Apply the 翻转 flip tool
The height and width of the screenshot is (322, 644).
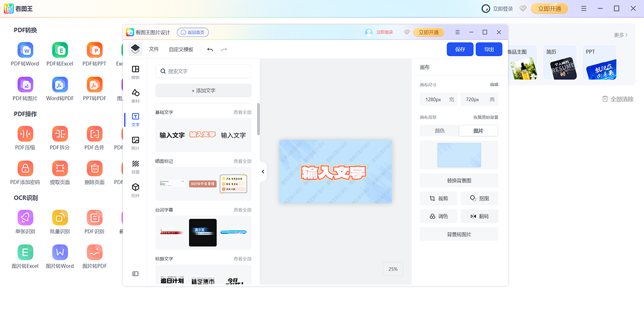(x=479, y=216)
